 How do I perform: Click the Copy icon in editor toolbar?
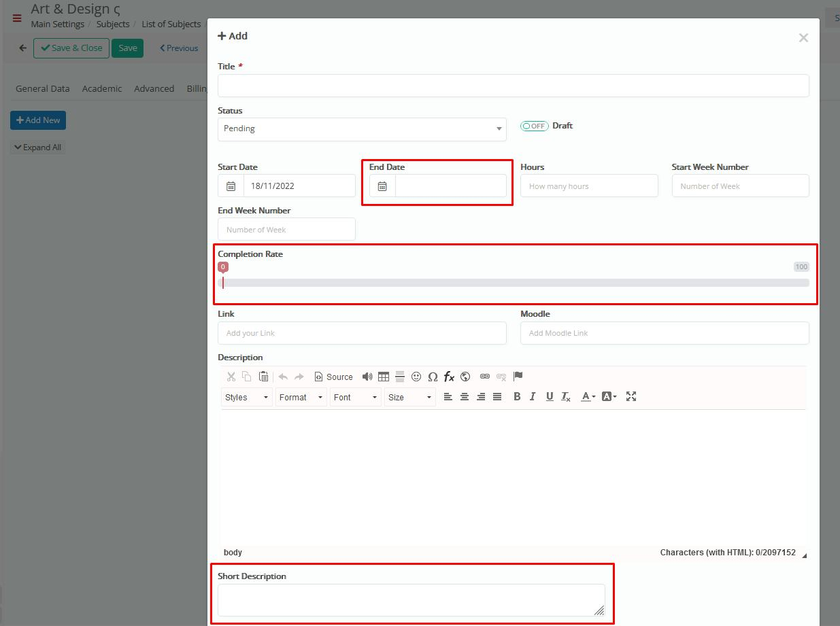point(247,377)
